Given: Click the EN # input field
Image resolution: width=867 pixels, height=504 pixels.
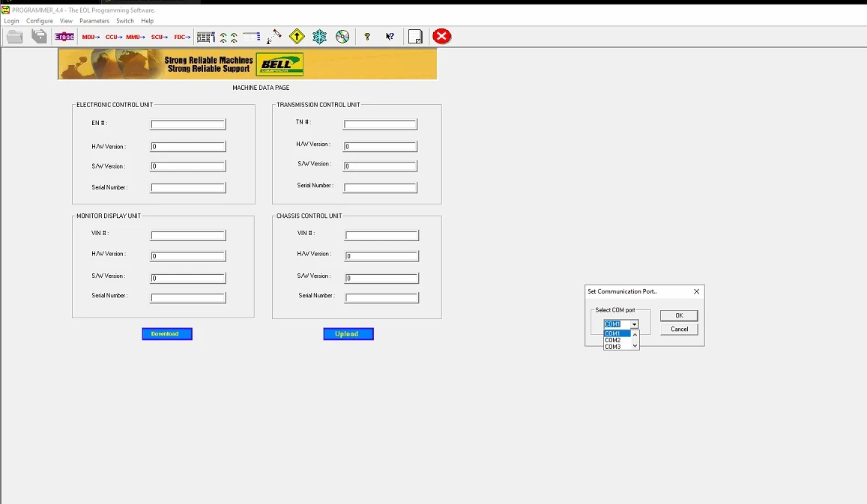Looking at the screenshot, I should click(188, 125).
